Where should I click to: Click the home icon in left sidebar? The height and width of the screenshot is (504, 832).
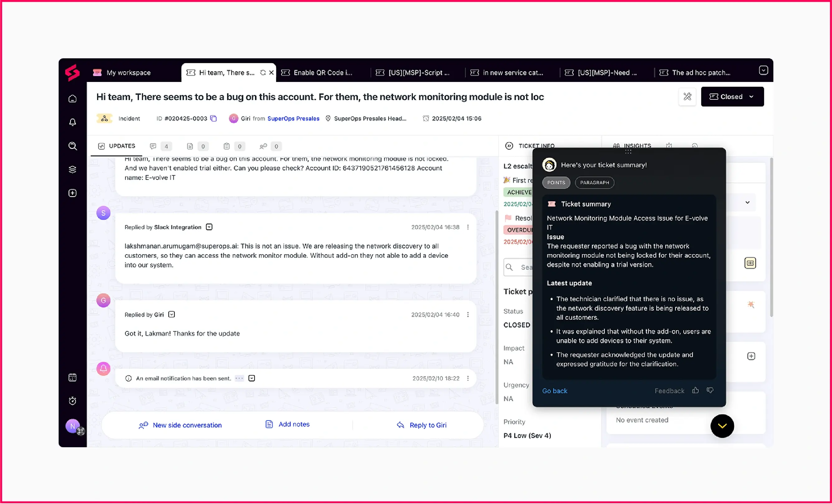click(73, 99)
